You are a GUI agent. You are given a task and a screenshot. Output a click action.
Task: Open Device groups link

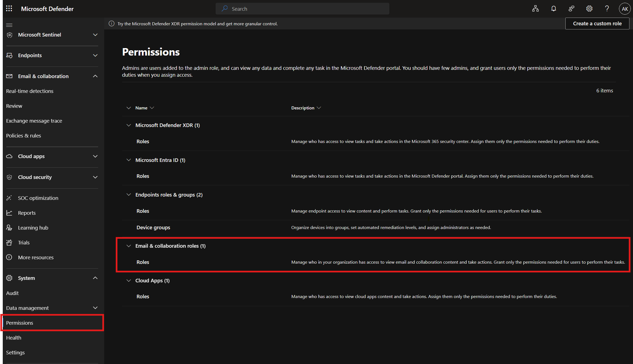point(153,227)
